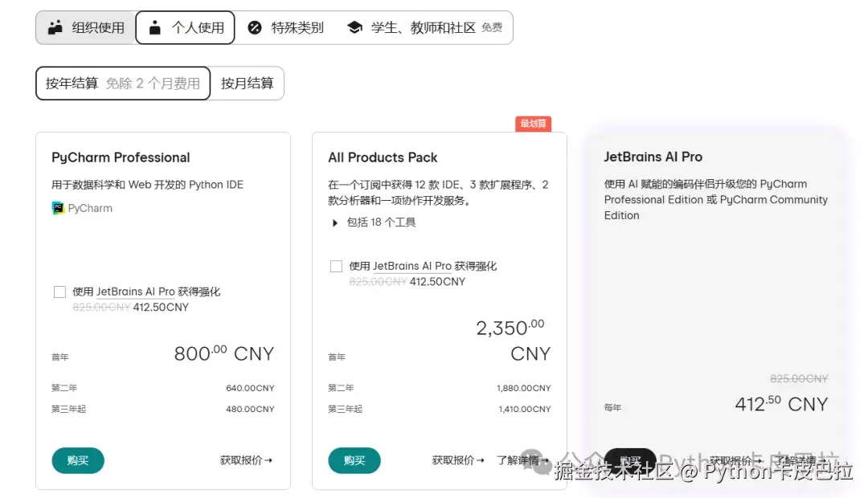Click the organization use building icon
Image resolution: width=868 pixels, height=498 pixels.
click(55, 27)
